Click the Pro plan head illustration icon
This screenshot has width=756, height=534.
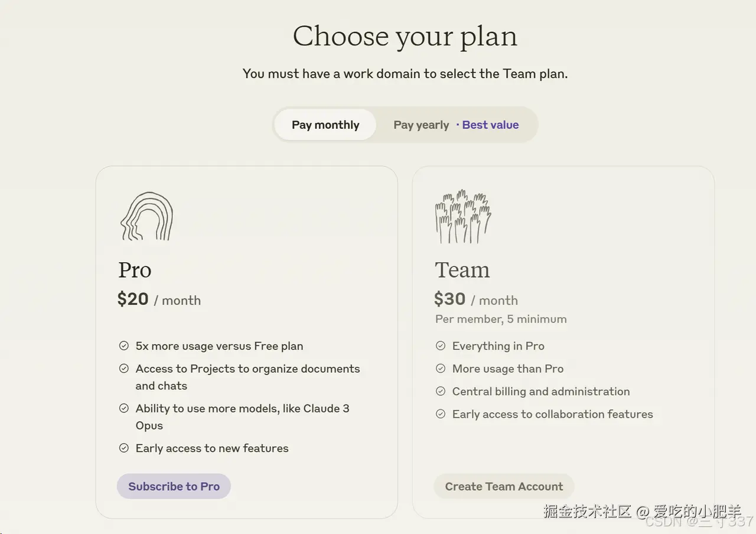146,216
